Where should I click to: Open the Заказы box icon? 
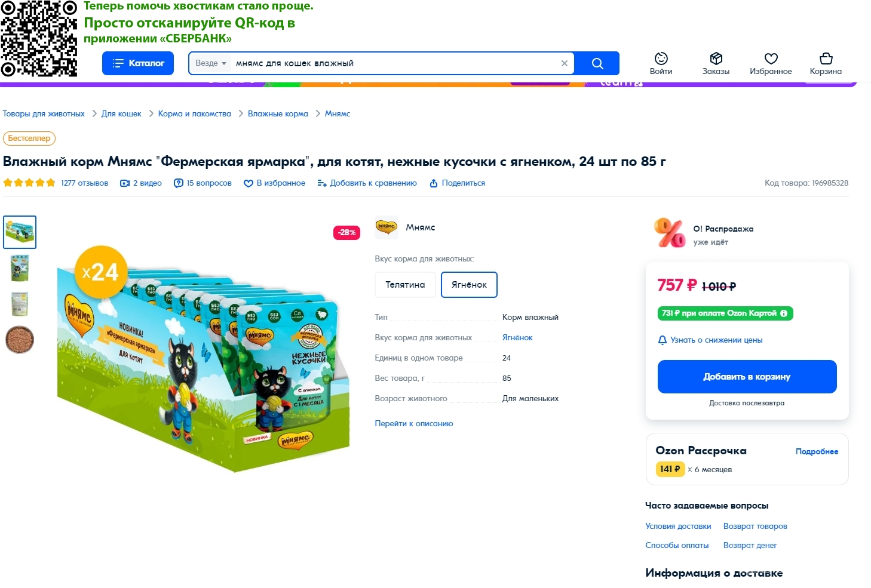click(716, 59)
